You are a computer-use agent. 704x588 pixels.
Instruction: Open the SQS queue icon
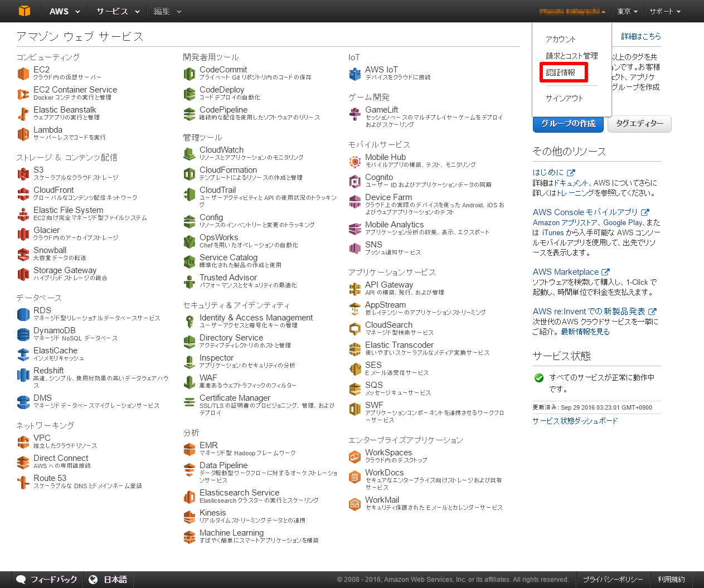[x=355, y=389]
